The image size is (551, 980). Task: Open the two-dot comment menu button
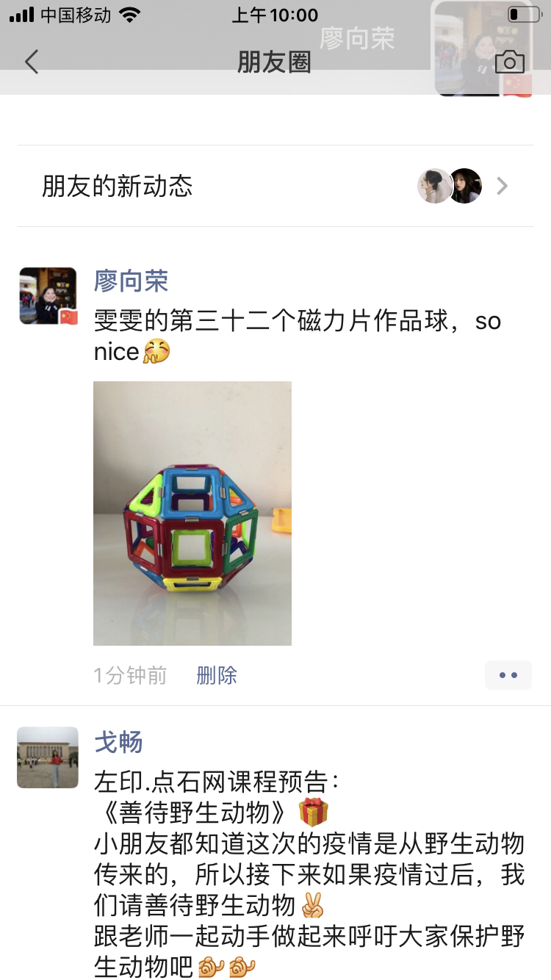tap(508, 675)
